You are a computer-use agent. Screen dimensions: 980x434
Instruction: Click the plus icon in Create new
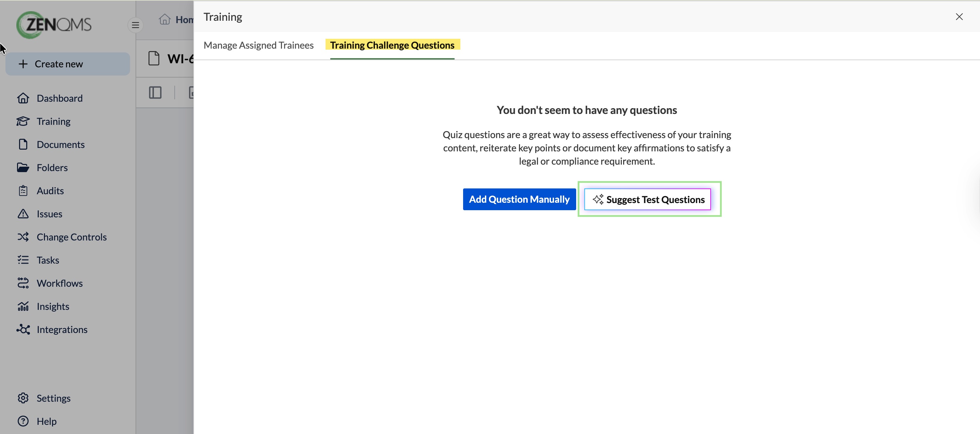tap(23, 64)
